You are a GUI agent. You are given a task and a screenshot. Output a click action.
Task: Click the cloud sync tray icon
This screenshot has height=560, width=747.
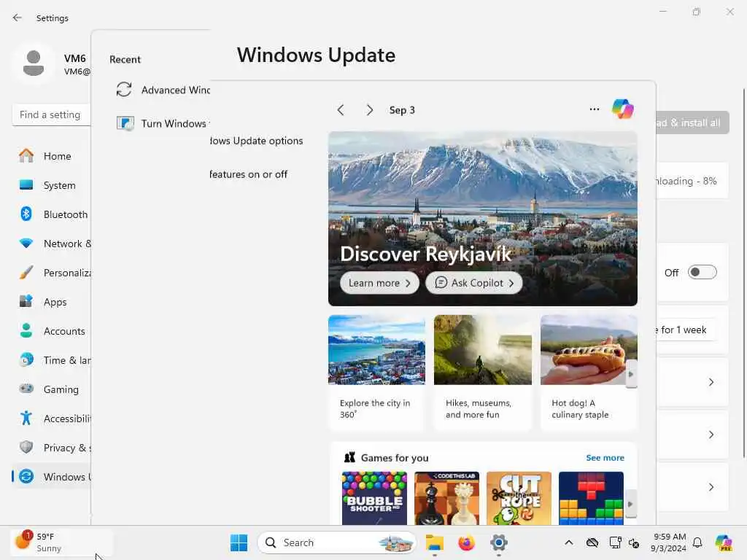[592, 542]
